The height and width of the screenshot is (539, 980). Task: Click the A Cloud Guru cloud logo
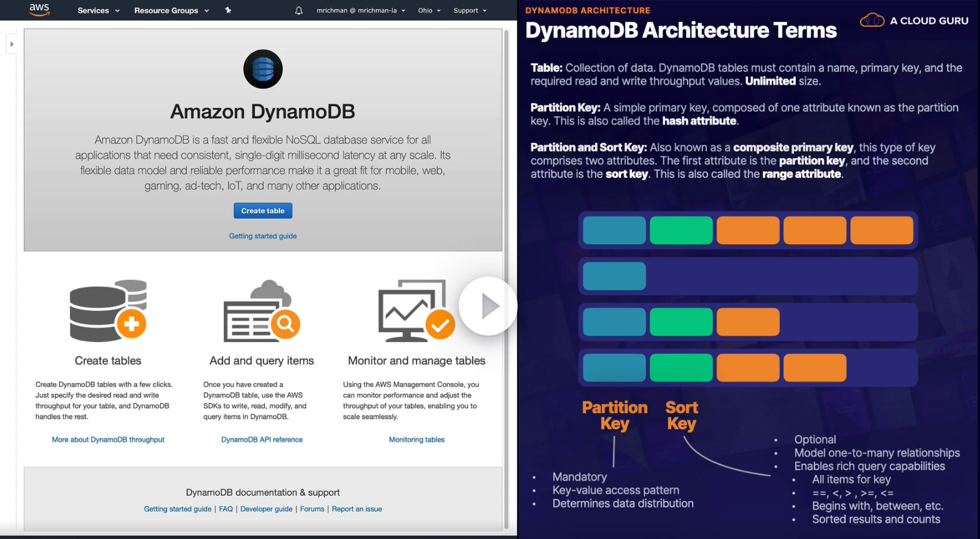pyautogui.click(x=872, y=20)
